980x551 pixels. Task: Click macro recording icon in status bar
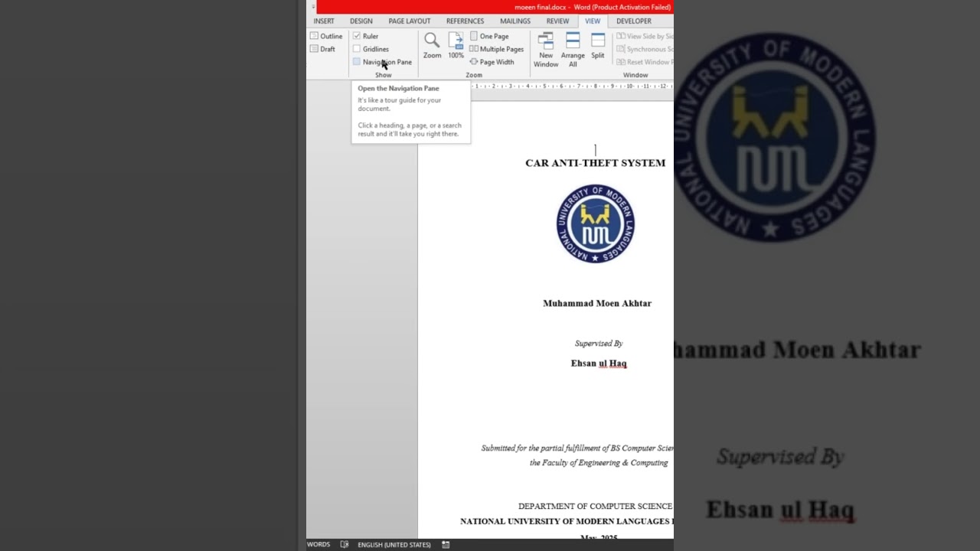tap(446, 545)
